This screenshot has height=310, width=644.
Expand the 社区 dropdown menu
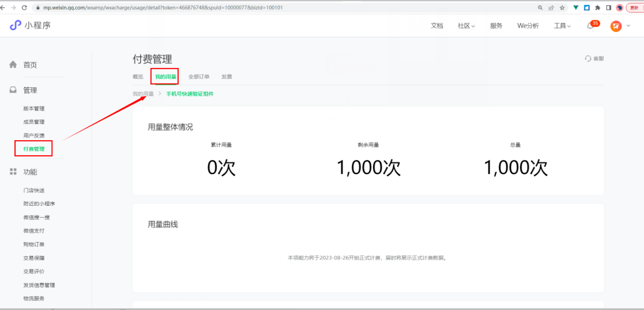click(466, 26)
